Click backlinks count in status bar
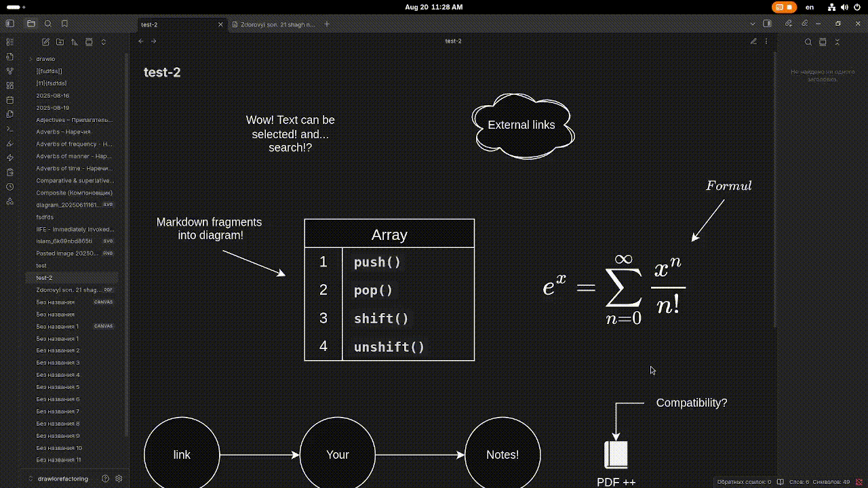This screenshot has width=868, height=488. 744,482
